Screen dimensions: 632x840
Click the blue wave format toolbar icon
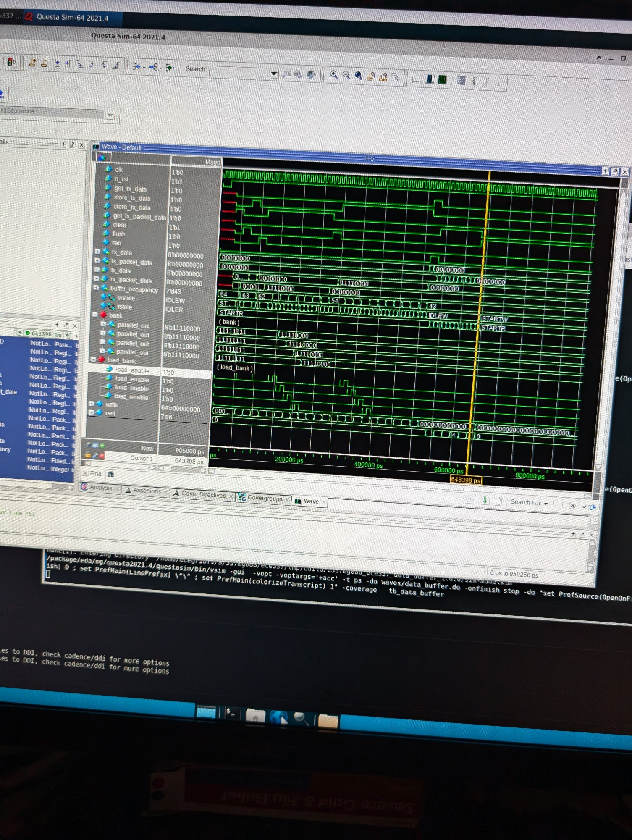[x=430, y=79]
